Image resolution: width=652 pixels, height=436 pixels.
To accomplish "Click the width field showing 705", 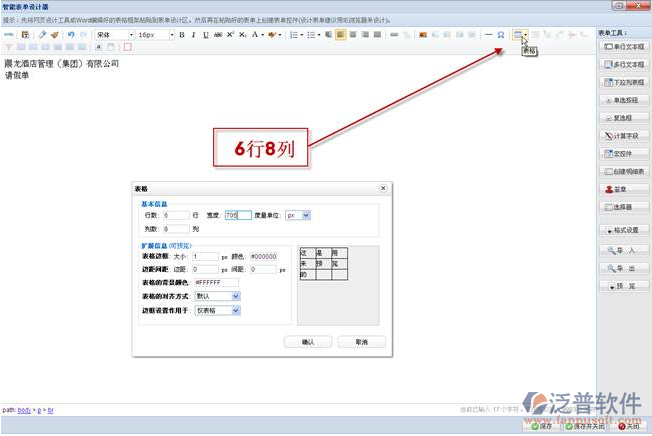I will pyautogui.click(x=238, y=215).
